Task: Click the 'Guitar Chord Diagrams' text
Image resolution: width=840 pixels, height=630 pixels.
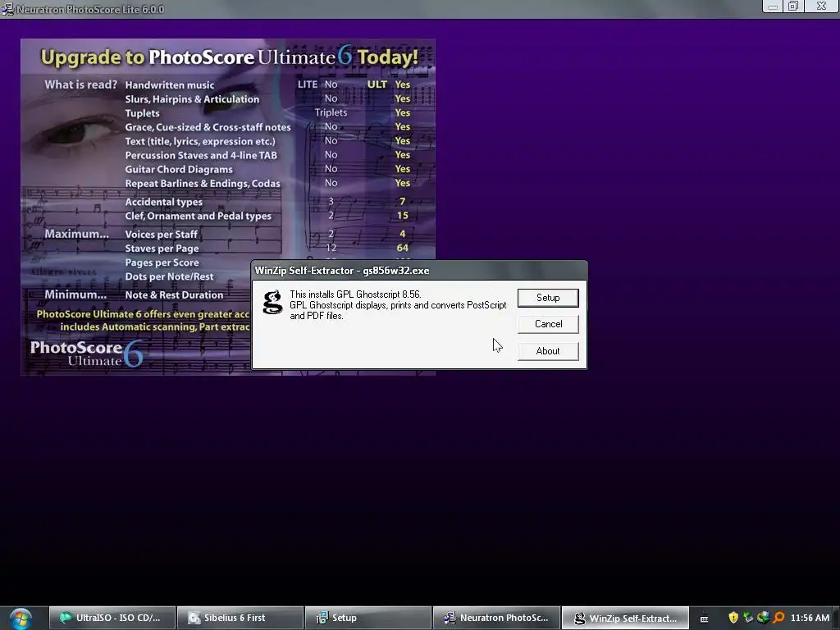Action: coord(178,169)
